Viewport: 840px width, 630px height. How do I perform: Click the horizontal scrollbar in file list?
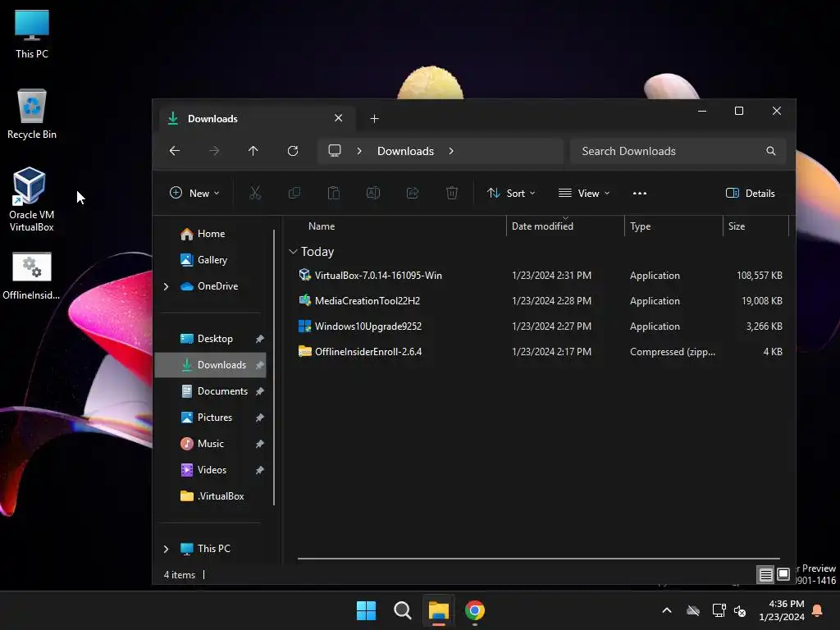click(538, 558)
